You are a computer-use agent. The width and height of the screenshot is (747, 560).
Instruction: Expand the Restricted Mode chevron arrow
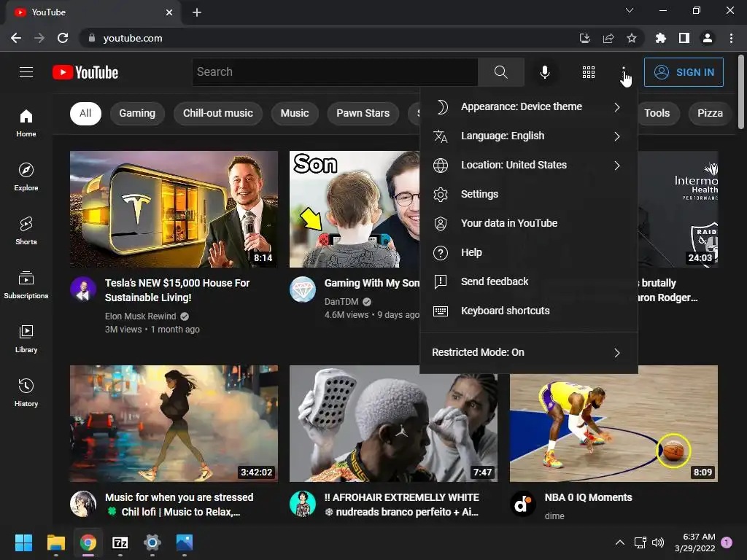617,353
